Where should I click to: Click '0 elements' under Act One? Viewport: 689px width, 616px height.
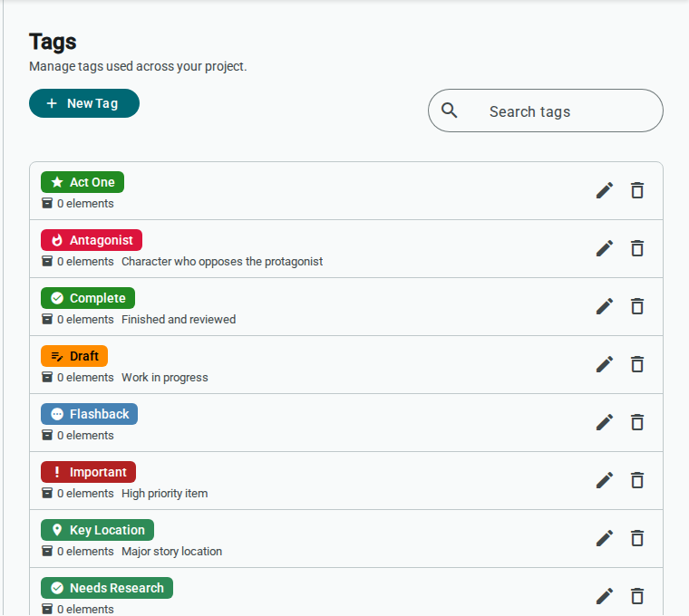pos(85,204)
